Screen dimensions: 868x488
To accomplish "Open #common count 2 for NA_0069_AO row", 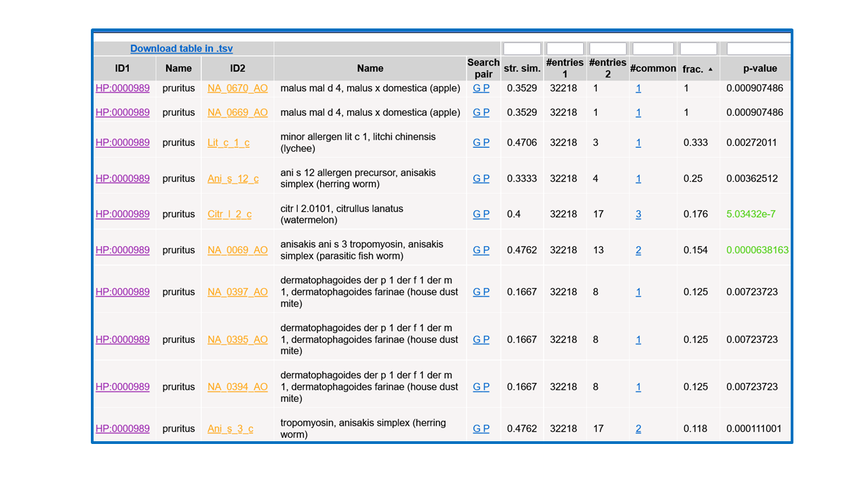I will click(638, 250).
